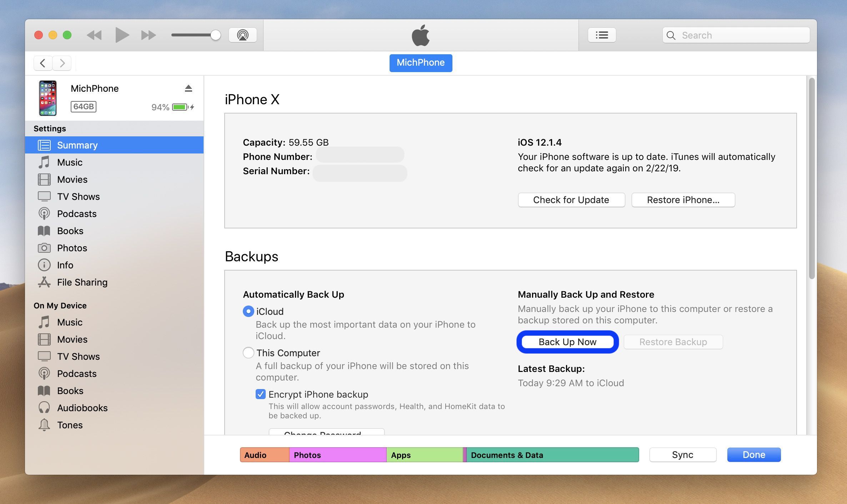Select the Audiobooks menu item
The width and height of the screenshot is (847, 504).
coord(82,407)
